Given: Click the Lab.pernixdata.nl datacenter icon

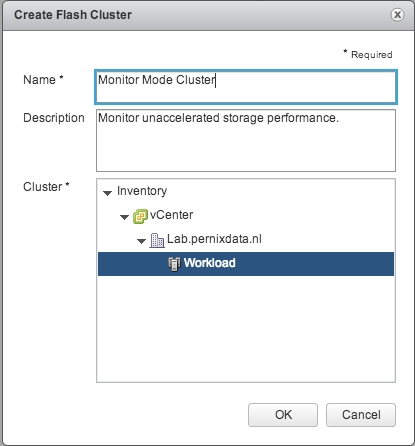Looking at the screenshot, I should (157, 240).
